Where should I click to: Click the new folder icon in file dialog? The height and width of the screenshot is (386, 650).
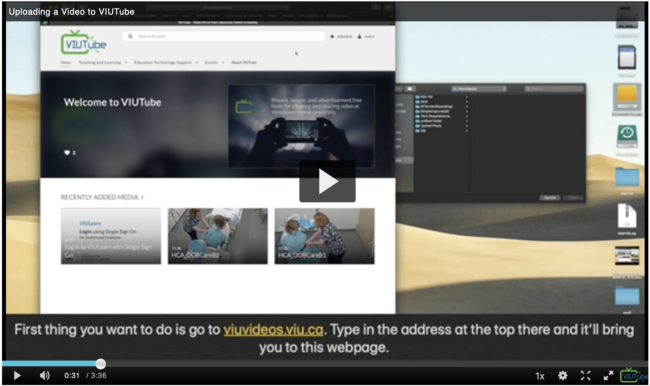410,89
